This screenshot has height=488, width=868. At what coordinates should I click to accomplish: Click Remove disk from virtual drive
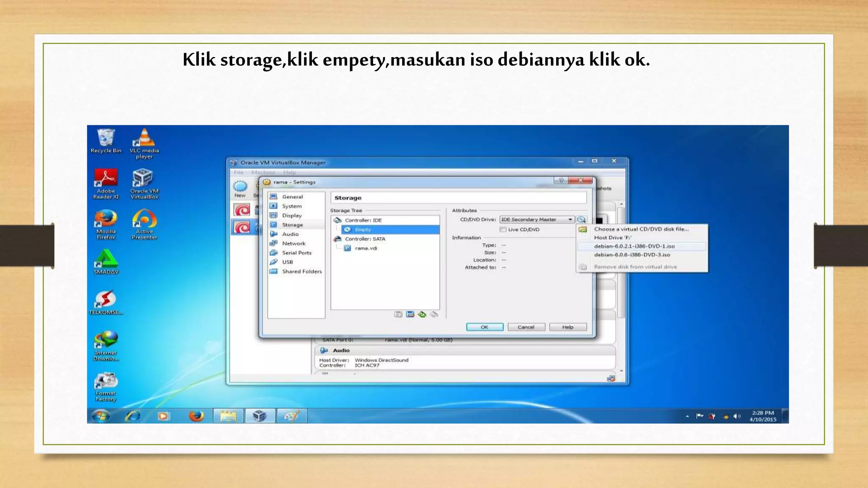[642, 267]
